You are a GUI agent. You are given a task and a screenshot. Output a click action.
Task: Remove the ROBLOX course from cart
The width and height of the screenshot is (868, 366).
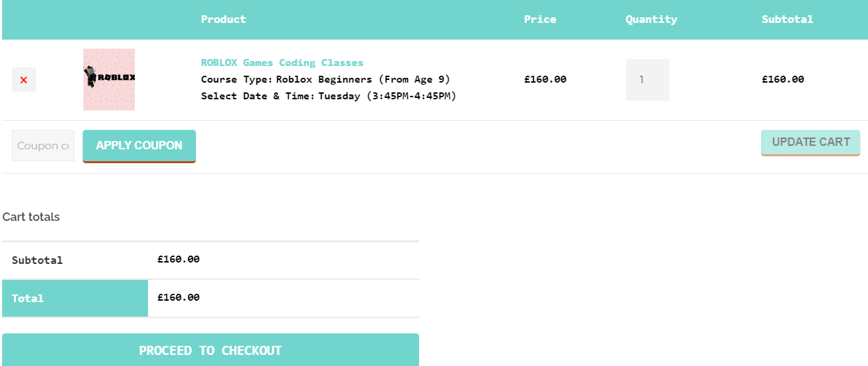[24, 80]
